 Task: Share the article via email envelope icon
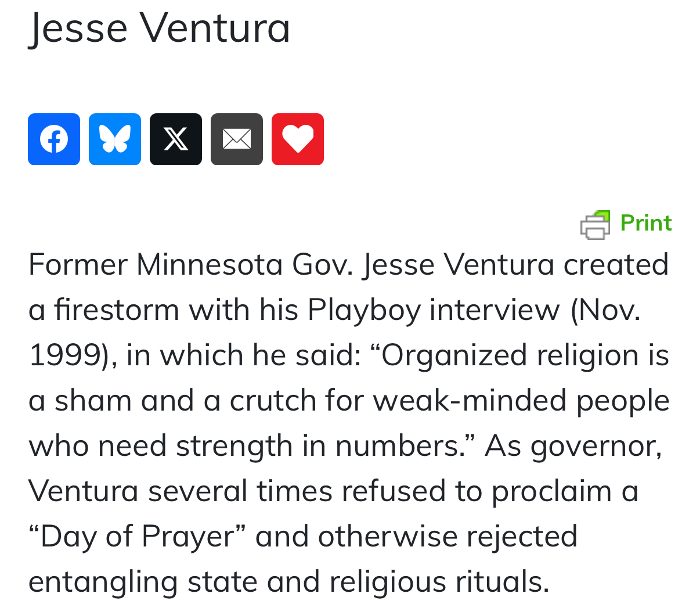click(x=237, y=139)
